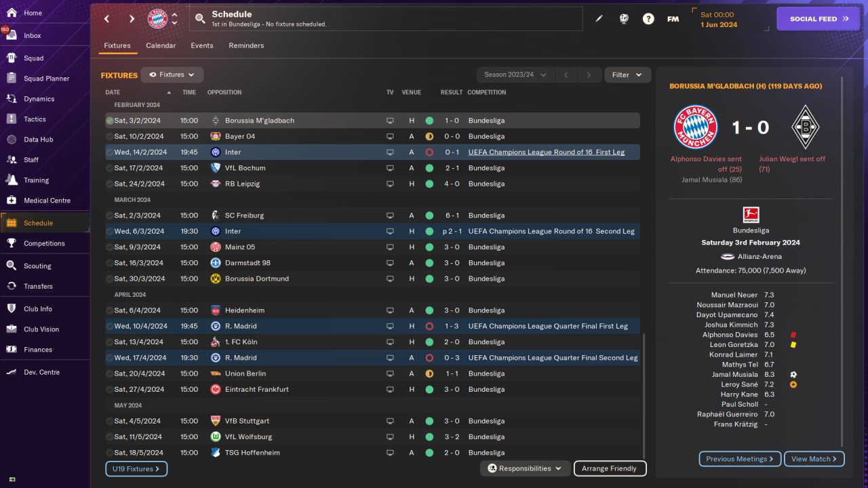This screenshot has height=488, width=868.
Task: Sort fixtures by the Date column header
Action: (x=138, y=92)
